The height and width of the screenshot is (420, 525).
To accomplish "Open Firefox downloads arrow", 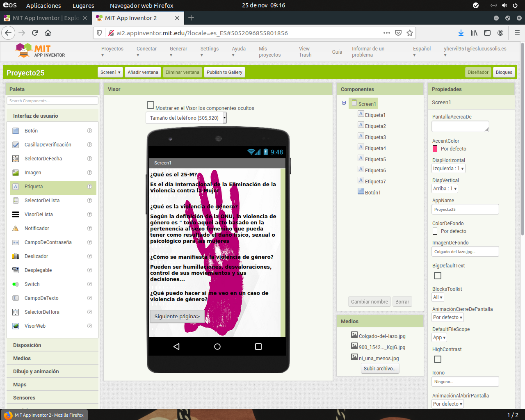I will pyautogui.click(x=461, y=33).
